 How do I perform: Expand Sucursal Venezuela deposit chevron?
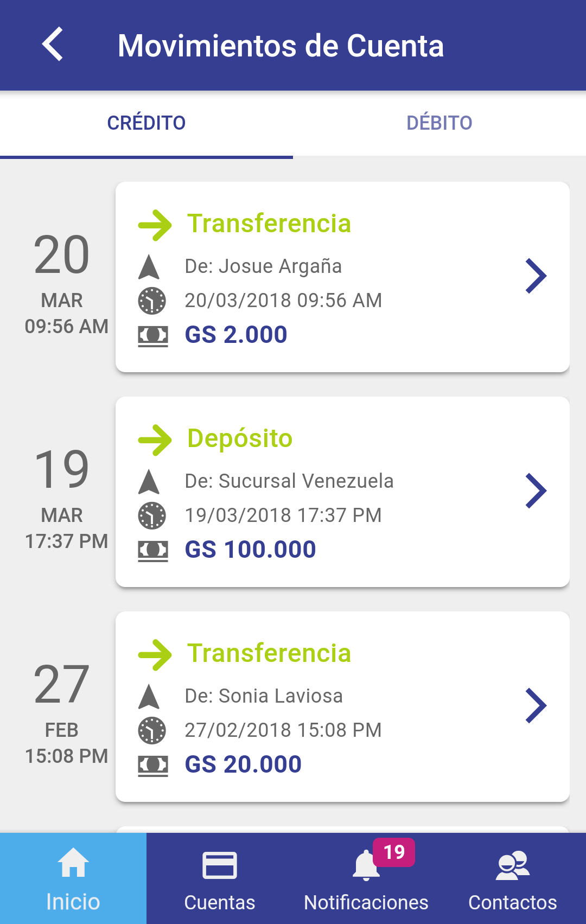pos(536,491)
